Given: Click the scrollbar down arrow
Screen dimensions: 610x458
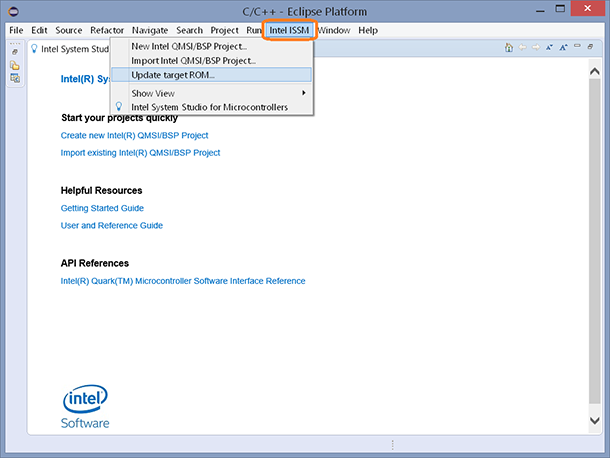Looking at the screenshot, I should click(594, 420).
